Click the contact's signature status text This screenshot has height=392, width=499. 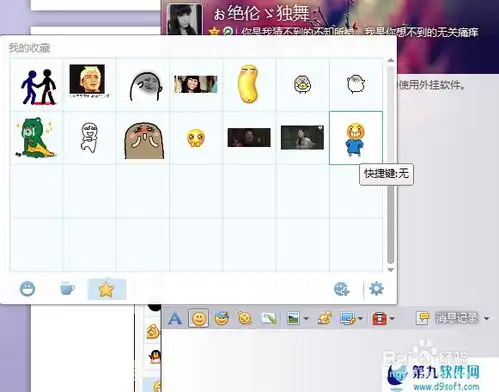(360, 32)
